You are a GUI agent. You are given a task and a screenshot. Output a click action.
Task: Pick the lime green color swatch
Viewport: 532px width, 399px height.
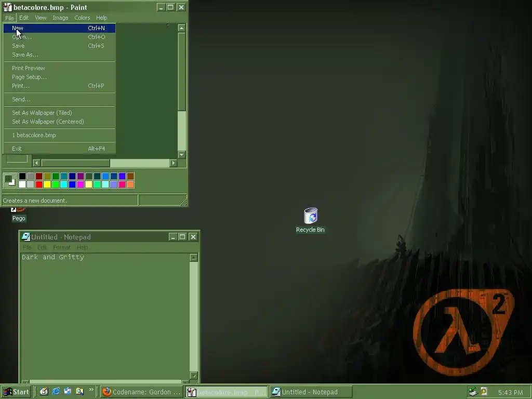[55, 184]
